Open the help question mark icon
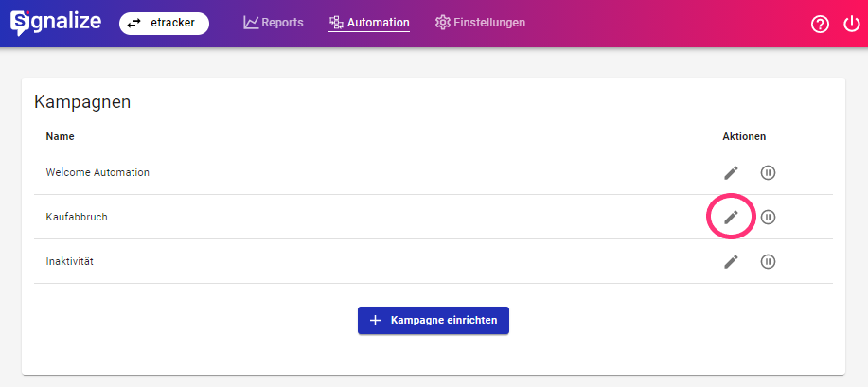 click(820, 25)
